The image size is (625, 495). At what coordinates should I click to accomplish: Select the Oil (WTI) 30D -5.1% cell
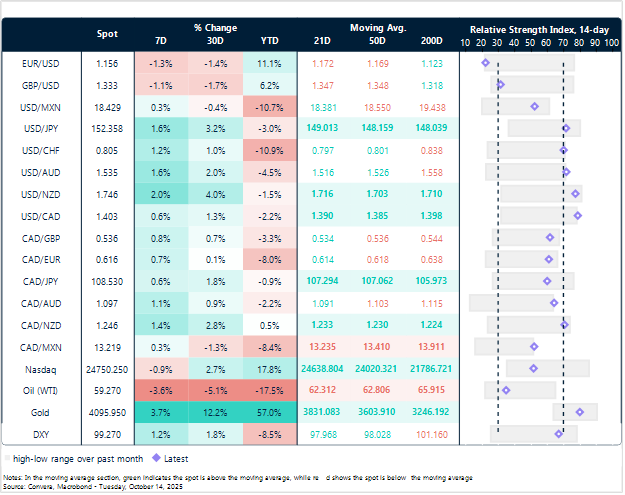pyautogui.click(x=216, y=389)
